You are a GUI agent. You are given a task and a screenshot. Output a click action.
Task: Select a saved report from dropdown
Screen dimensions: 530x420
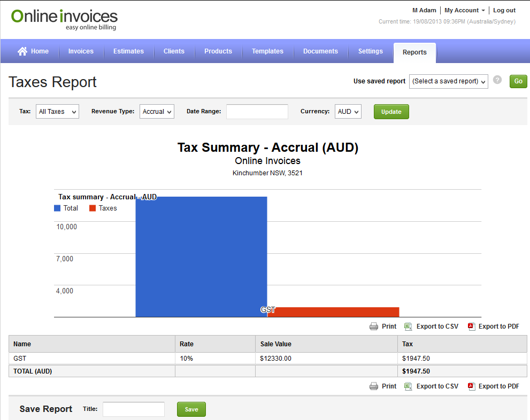[448, 81]
